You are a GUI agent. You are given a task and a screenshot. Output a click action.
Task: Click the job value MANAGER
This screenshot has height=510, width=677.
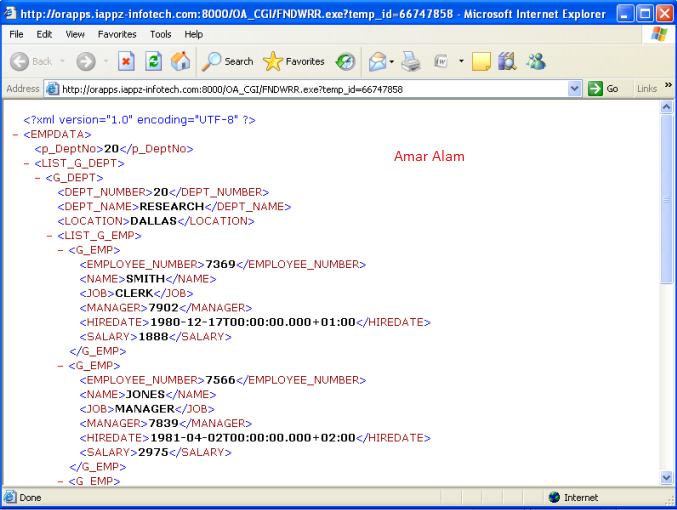click(145, 409)
